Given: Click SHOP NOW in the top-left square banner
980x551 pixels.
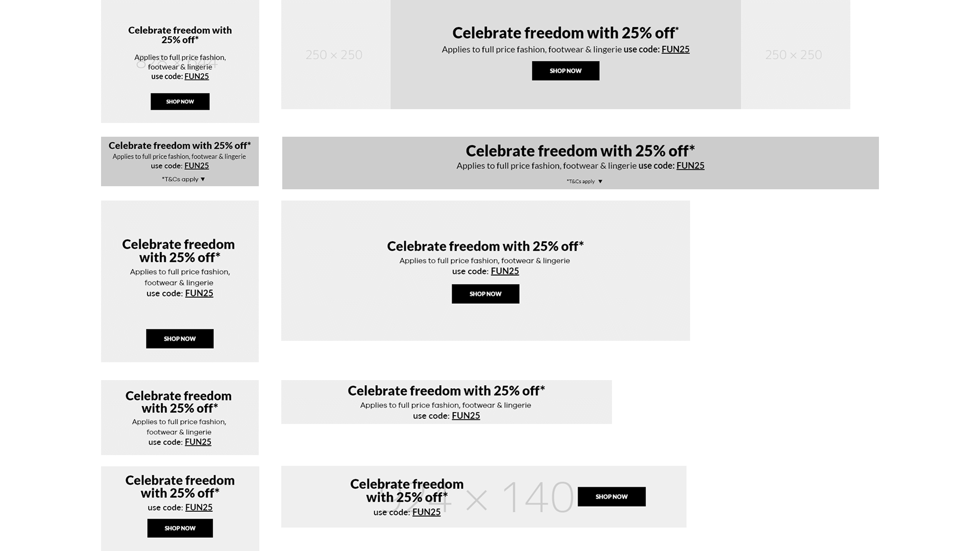Looking at the screenshot, I should coord(180,102).
